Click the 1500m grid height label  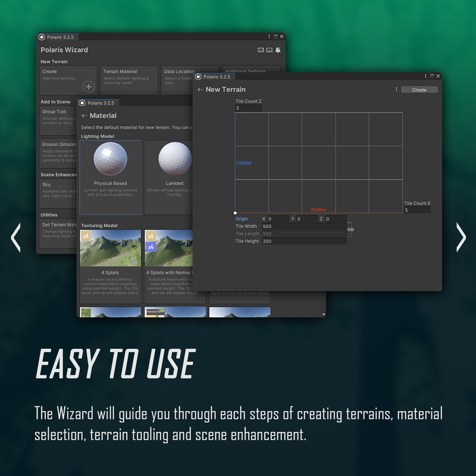pyautogui.click(x=243, y=163)
